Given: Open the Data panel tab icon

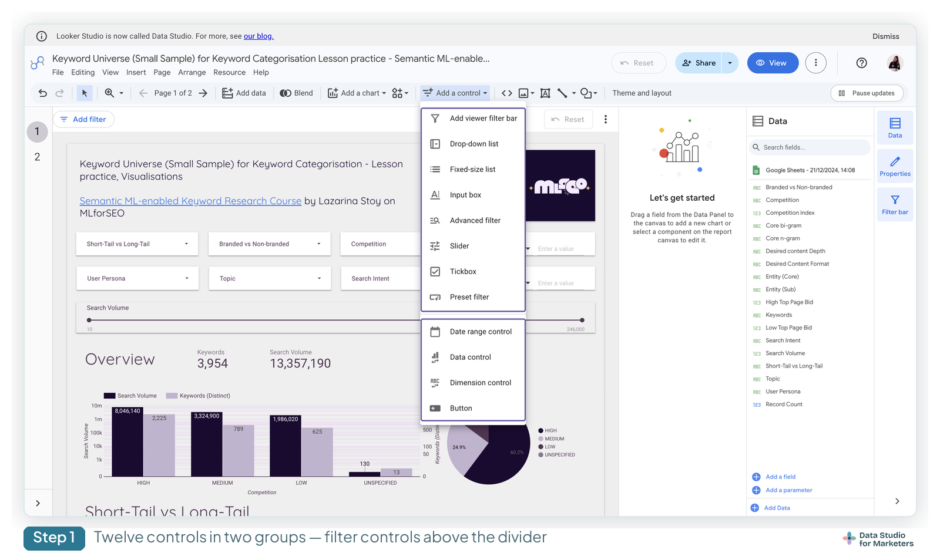Looking at the screenshot, I should pyautogui.click(x=895, y=127).
